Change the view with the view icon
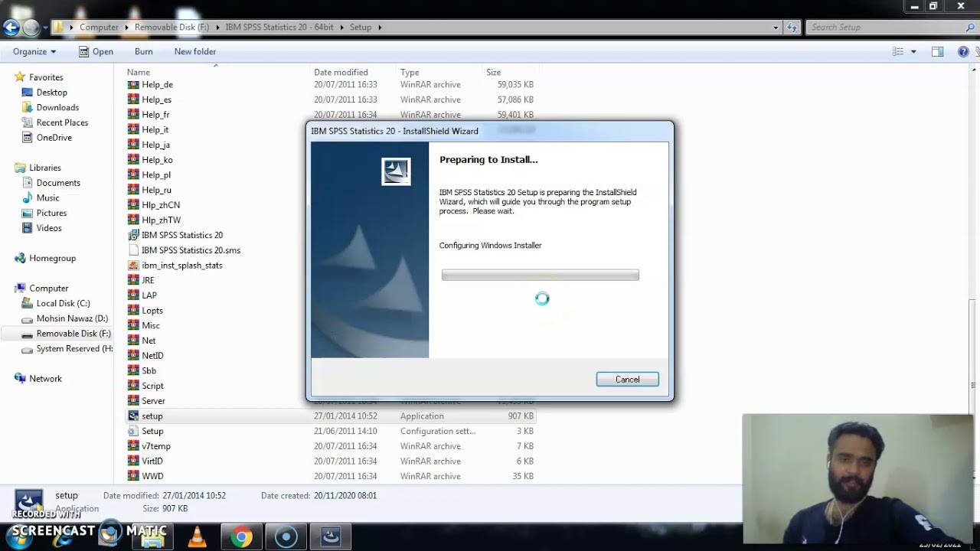The width and height of the screenshot is (980, 551). point(898,52)
